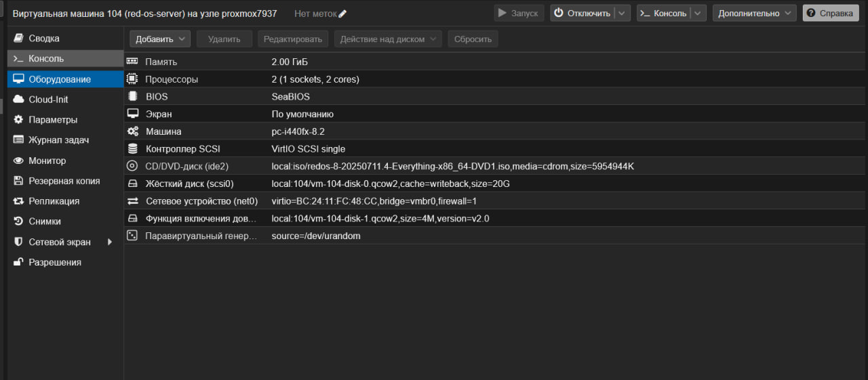Click the disc icon for CD/DVD-диск (ide2)
The image size is (868, 380).
tap(132, 166)
